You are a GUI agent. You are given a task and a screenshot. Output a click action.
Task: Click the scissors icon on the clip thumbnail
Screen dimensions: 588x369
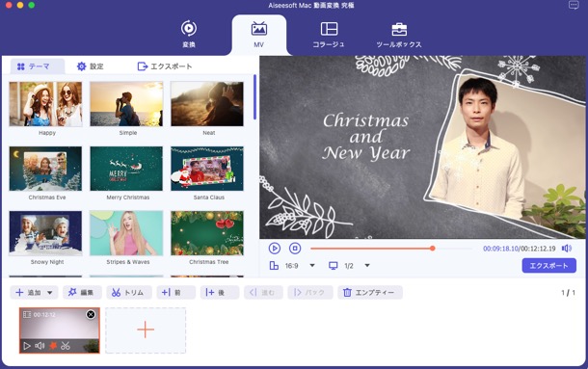(x=66, y=346)
